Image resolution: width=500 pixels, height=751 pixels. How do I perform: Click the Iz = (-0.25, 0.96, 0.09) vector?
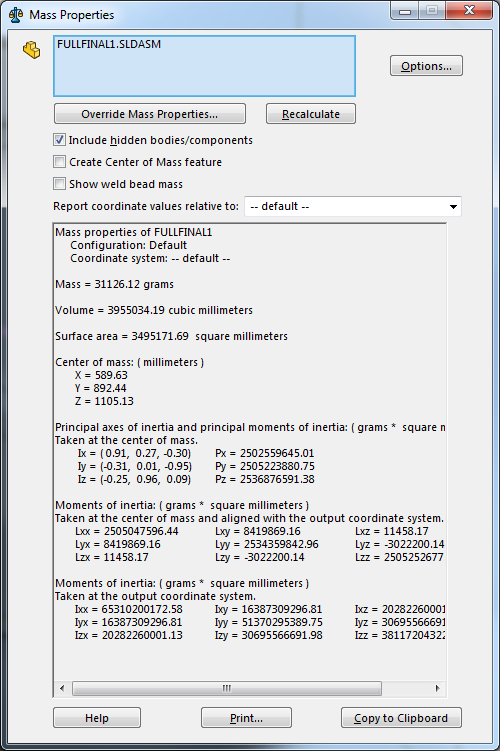click(134, 479)
